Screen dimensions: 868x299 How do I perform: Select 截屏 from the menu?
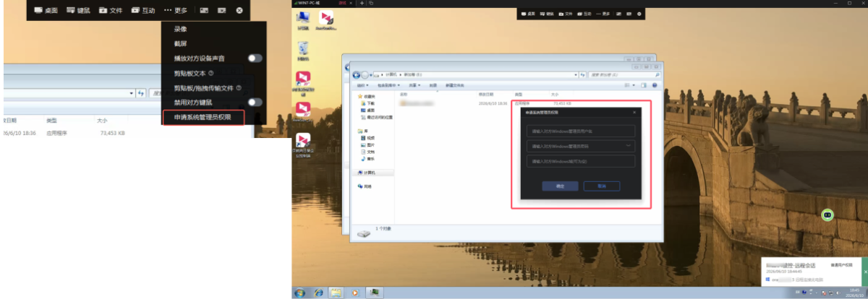180,43
